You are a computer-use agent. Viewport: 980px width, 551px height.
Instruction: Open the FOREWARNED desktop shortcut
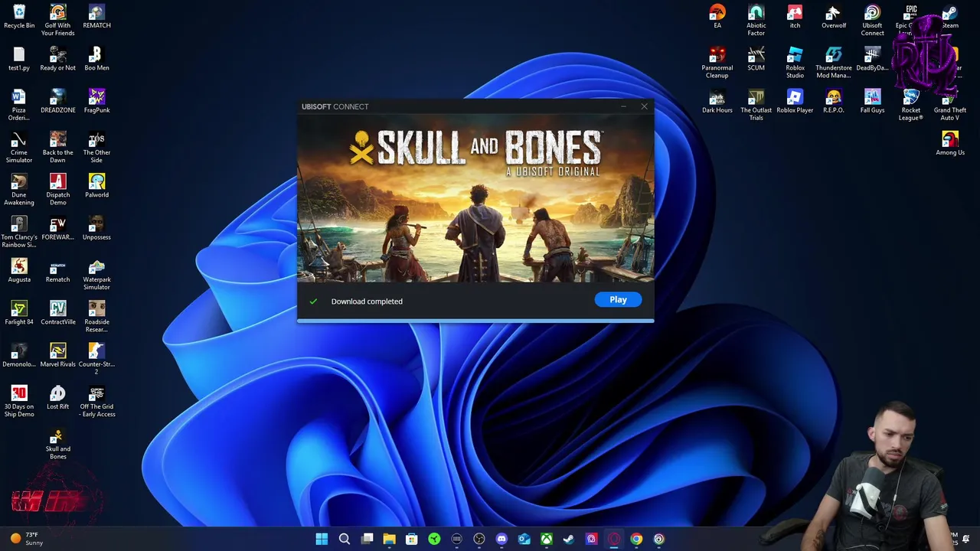click(x=58, y=228)
